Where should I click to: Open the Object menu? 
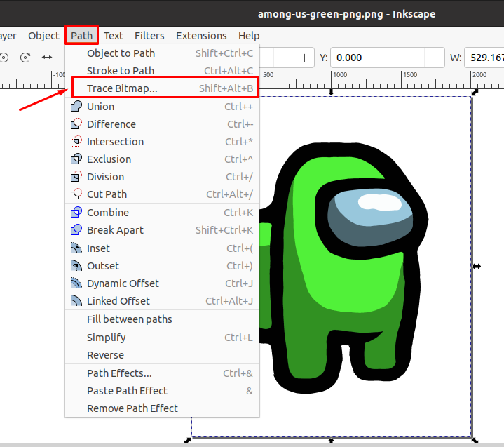[x=43, y=36]
